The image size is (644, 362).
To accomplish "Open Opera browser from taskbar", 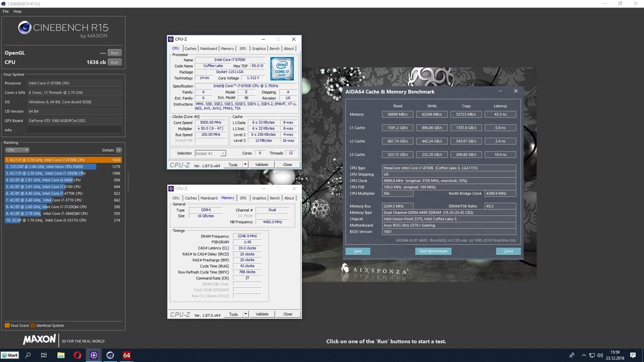I will pos(77,356).
